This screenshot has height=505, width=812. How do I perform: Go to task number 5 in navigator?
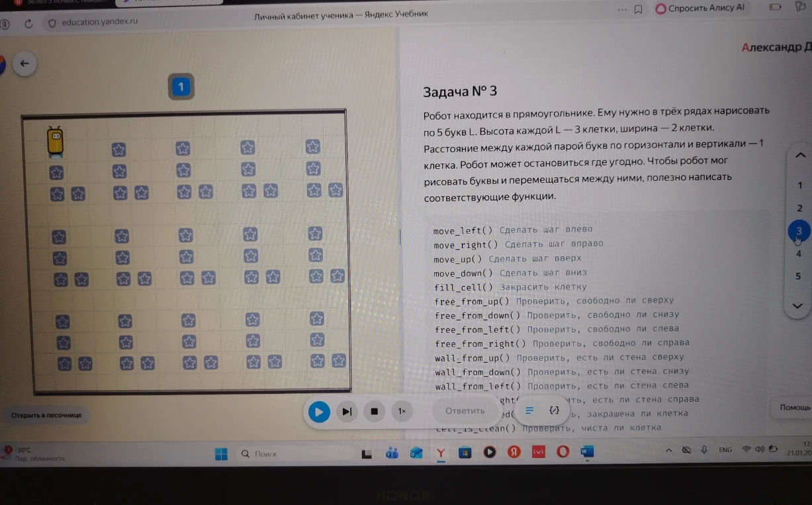point(798,276)
